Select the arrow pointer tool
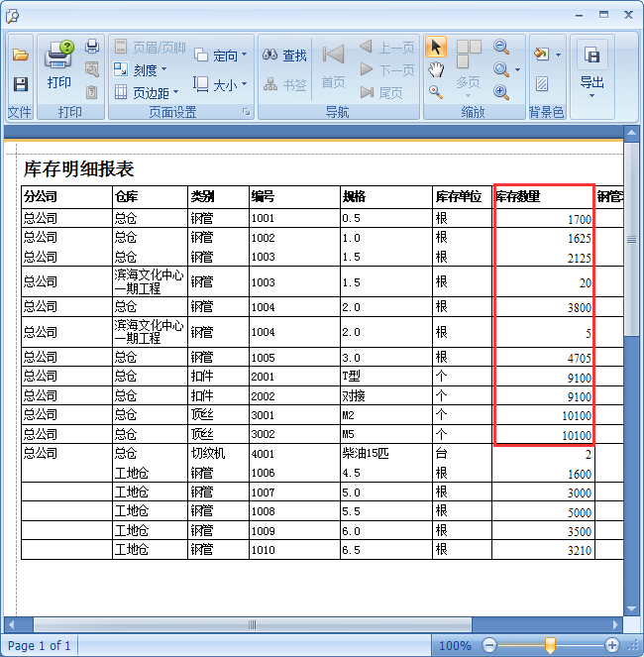 pos(436,48)
